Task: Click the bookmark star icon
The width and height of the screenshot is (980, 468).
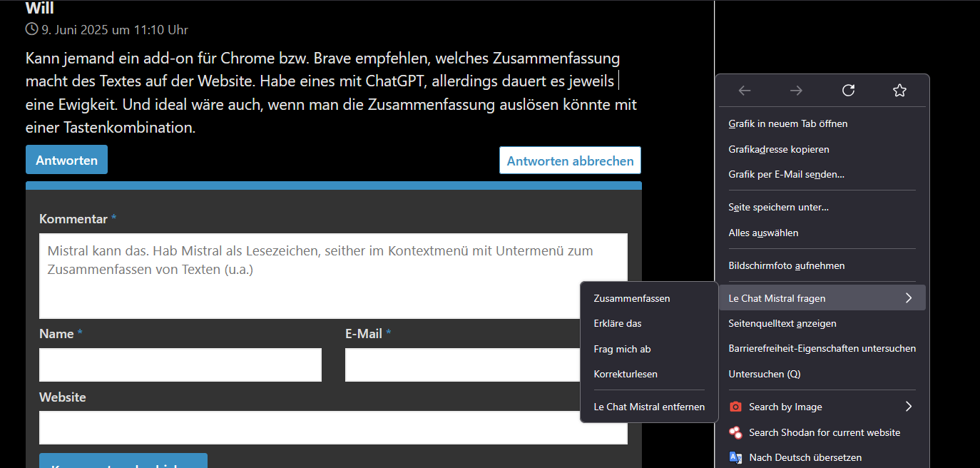Action: tap(899, 91)
